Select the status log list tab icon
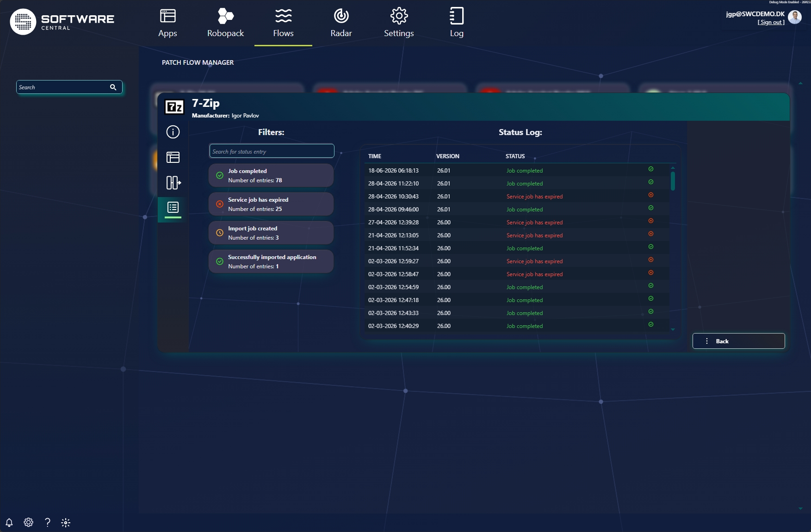 (173, 207)
